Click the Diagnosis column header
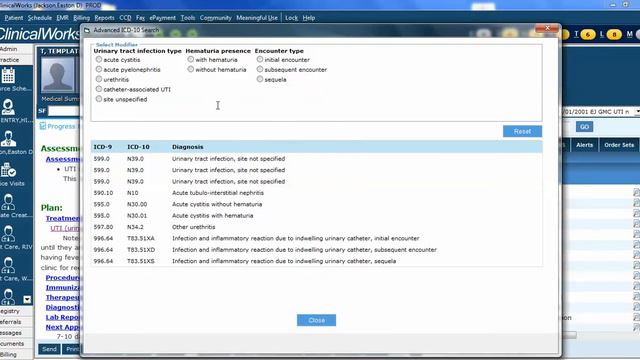This screenshot has height=360, width=640. point(187,147)
